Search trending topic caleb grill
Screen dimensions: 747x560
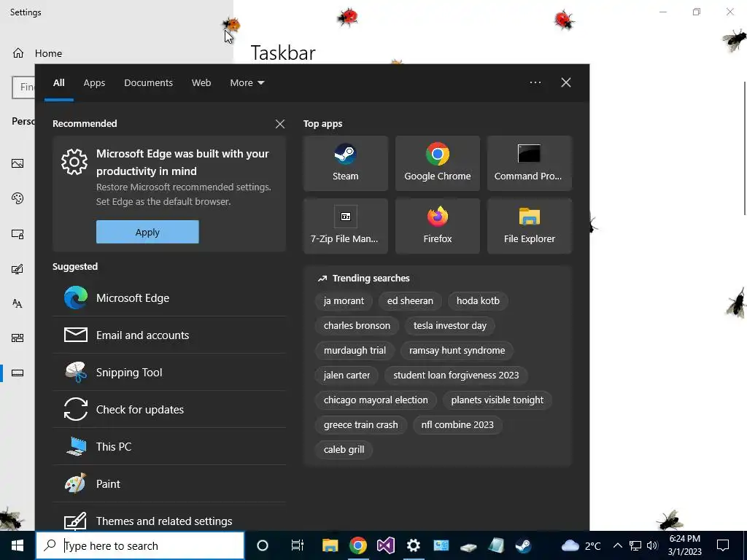click(344, 449)
